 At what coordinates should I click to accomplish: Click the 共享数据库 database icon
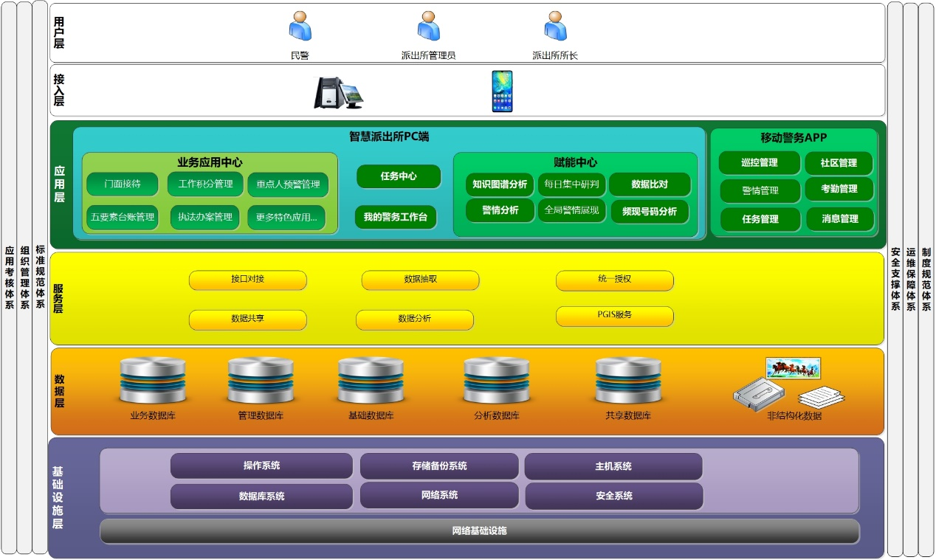click(x=628, y=381)
